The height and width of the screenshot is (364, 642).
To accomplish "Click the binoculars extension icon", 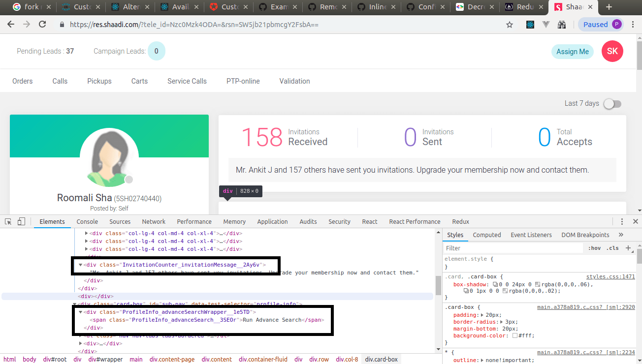I will (562, 25).
